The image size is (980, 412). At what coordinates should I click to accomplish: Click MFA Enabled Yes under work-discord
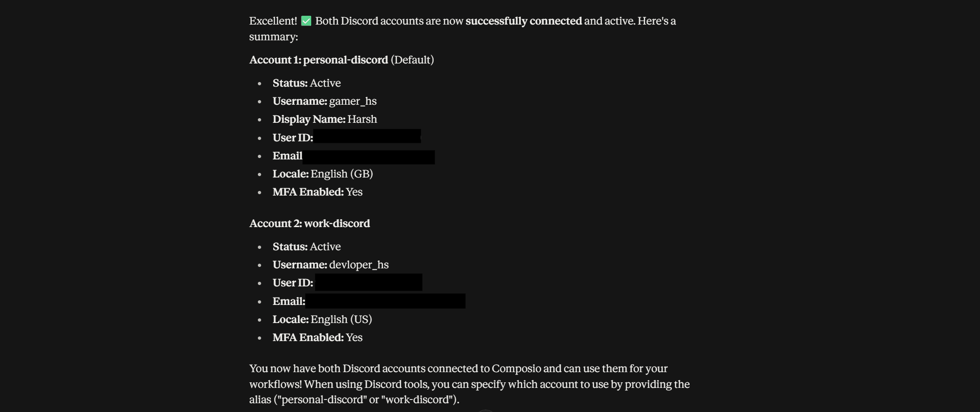[x=318, y=337]
